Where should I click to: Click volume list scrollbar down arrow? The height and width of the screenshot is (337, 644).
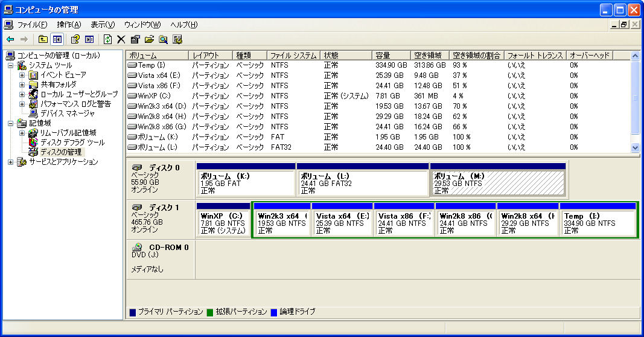[635, 147]
